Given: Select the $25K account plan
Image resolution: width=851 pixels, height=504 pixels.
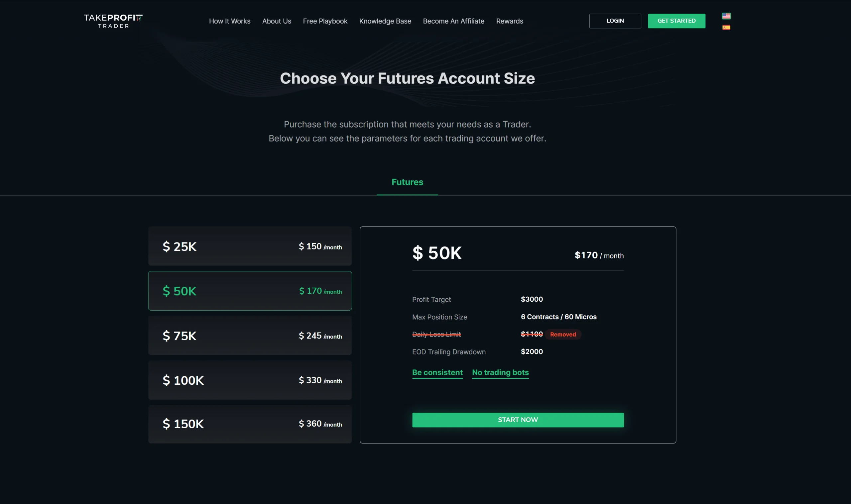Looking at the screenshot, I should pos(250,246).
